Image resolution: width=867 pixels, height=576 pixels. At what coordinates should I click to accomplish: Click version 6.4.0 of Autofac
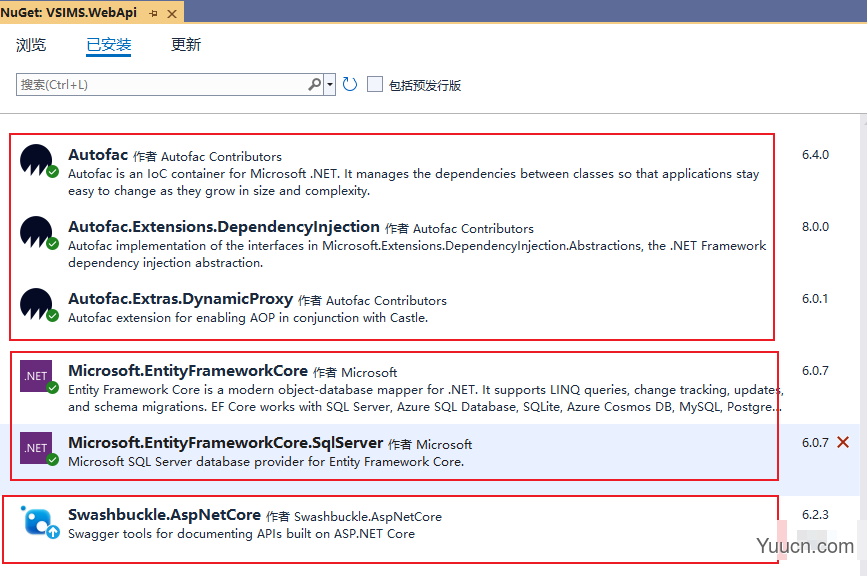pyautogui.click(x=816, y=155)
